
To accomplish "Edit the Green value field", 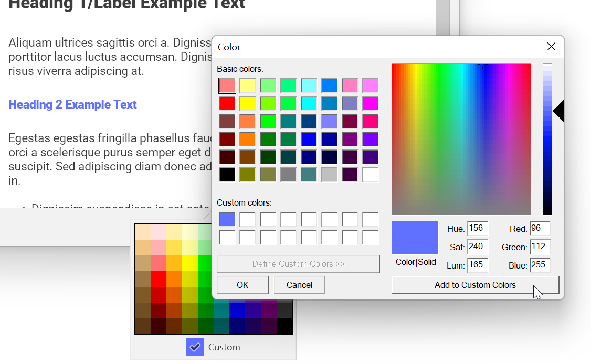I will point(540,247).
